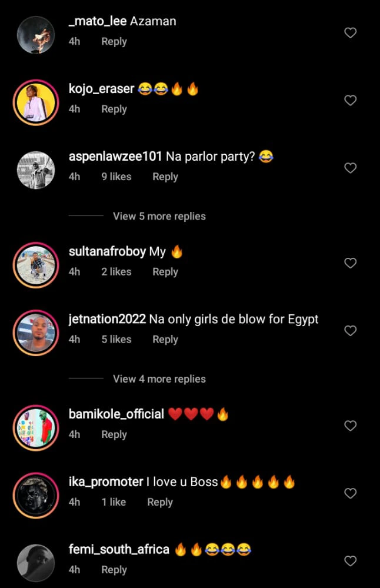Image resolution: width=380 pixels, height=588 pixels.
Task: Like jetnation2022's comment about Egypt
Action: tap(350, 331)
